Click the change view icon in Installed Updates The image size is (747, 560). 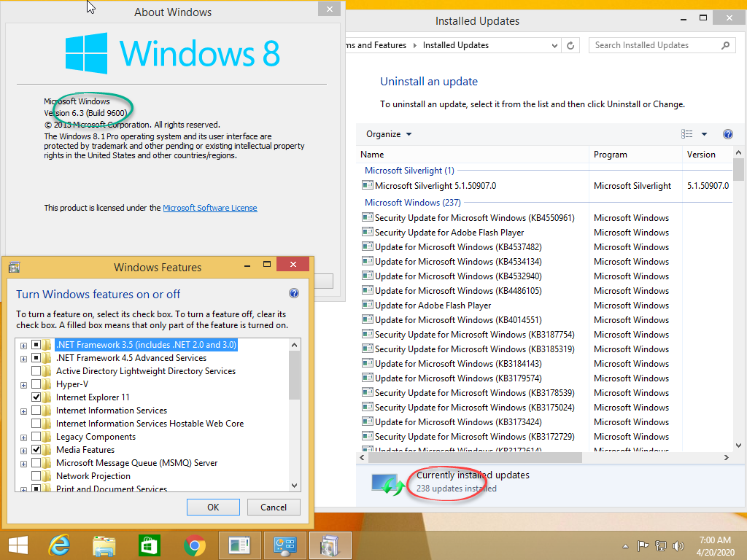pos(686,134)
